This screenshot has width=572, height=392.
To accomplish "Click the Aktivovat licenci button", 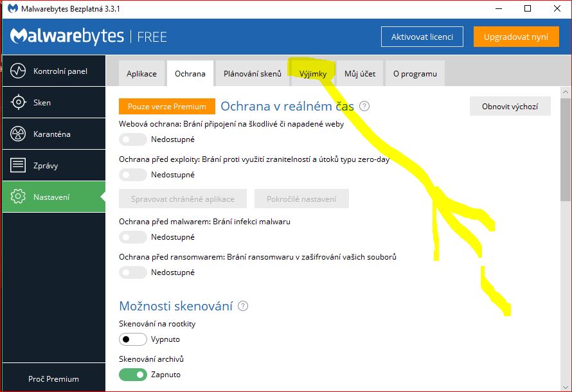I will pos(422,37).
